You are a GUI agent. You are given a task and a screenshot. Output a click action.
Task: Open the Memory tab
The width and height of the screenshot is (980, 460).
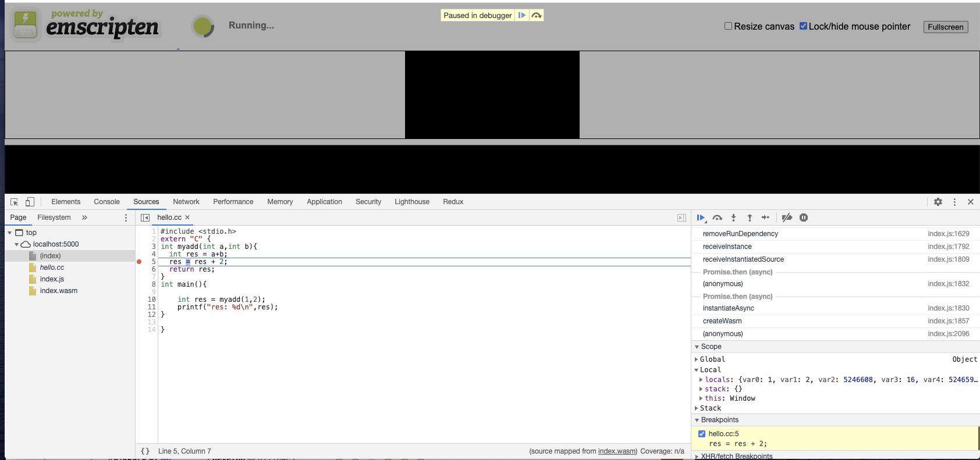point(280,202)
